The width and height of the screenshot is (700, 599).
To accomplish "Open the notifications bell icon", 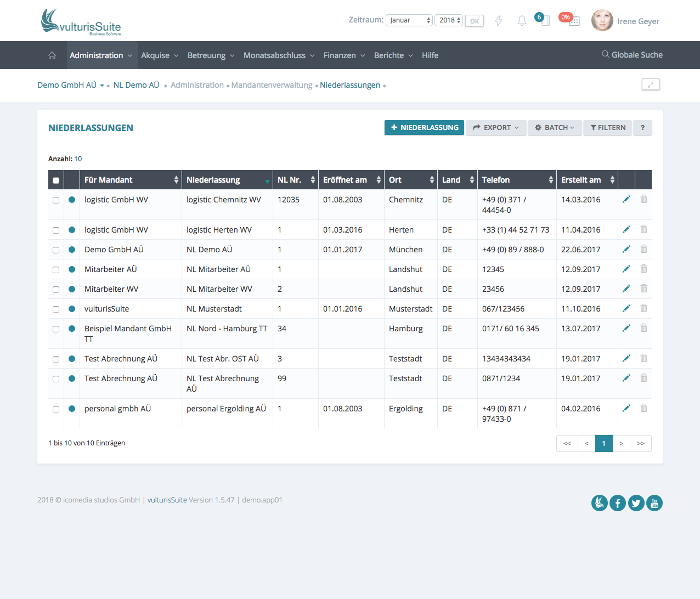I will [522, 21].
